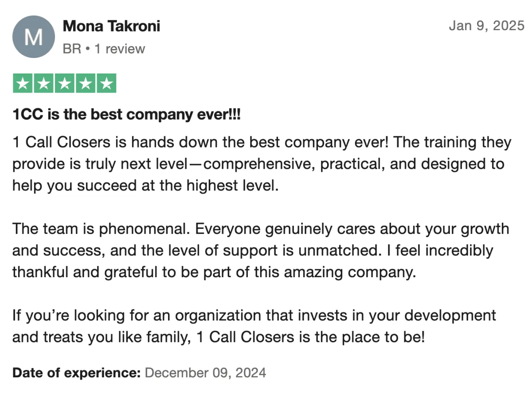Click the "1 review" count text

(x=119, y=49)
